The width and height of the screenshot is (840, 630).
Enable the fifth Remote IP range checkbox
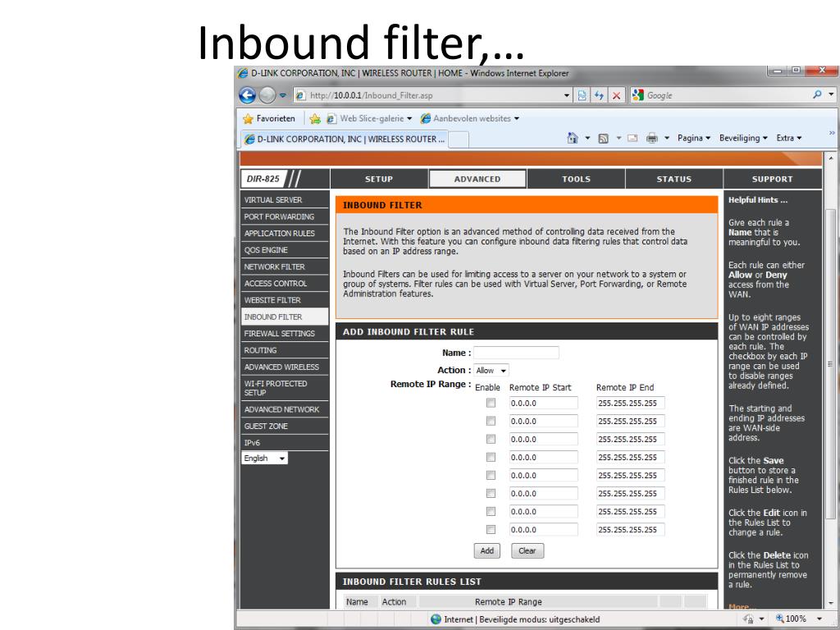[x=491, y=475]
